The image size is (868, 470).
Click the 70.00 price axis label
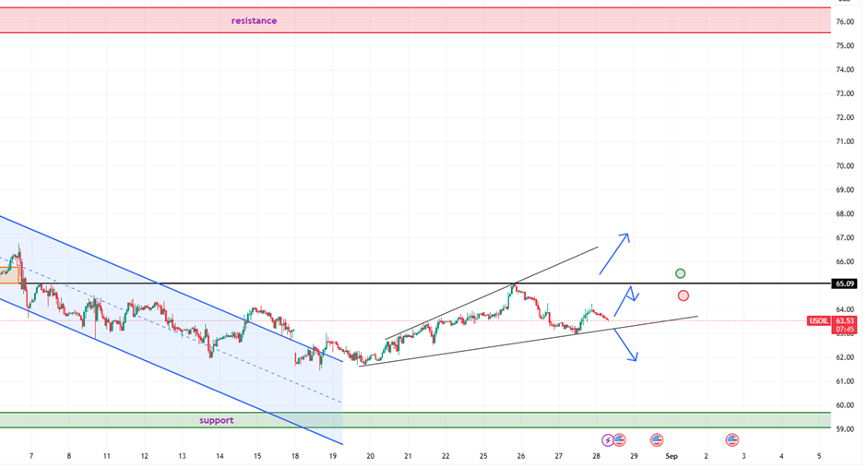(x=845, y=165)
